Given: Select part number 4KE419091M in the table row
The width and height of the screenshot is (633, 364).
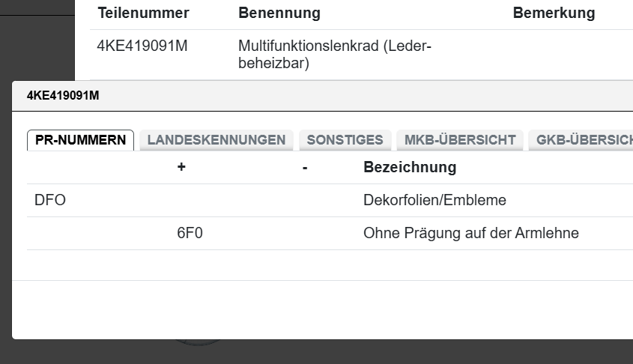Looking at the screenshot, I should pos(142,46).
